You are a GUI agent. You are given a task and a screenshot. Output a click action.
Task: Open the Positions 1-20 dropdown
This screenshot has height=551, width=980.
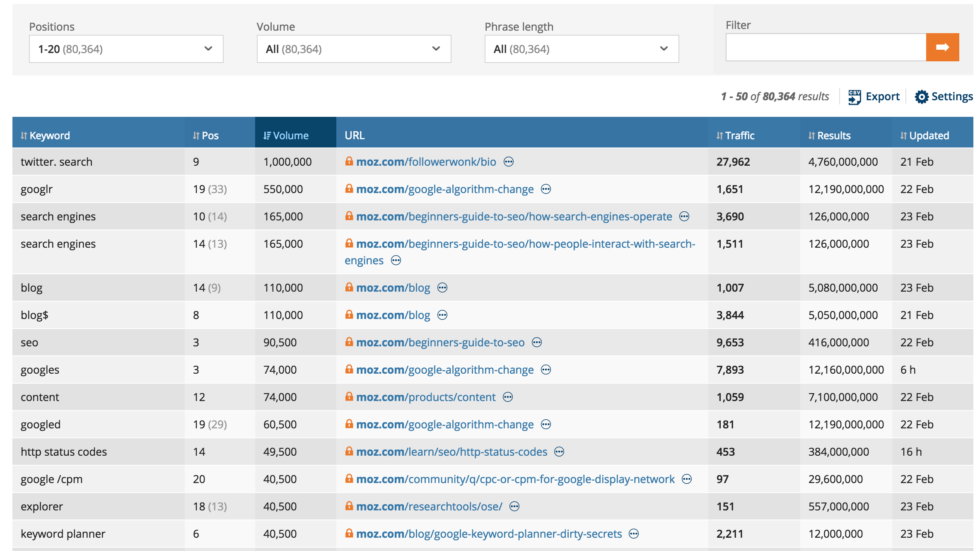pos(126,49)
